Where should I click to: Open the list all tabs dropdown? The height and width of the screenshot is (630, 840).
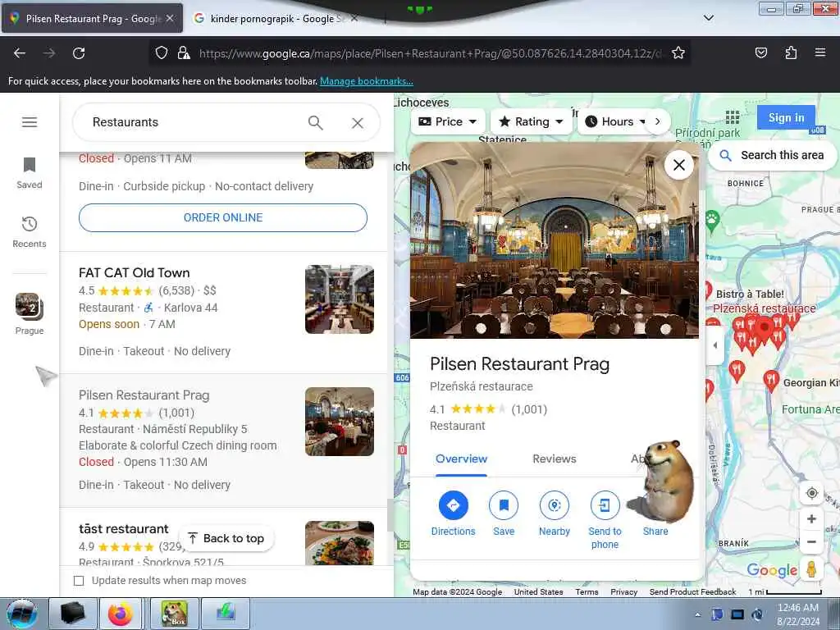709,18
